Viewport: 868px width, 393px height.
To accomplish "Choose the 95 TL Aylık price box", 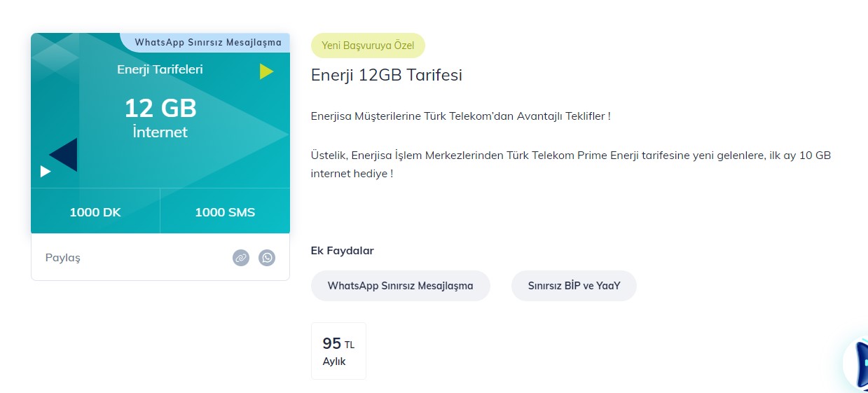I will (x=338, y=351).
